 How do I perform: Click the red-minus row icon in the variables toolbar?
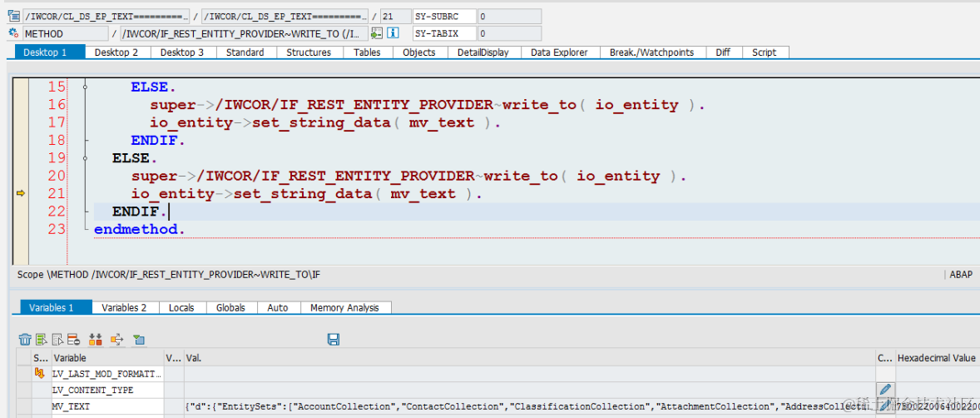click(73, 339)
